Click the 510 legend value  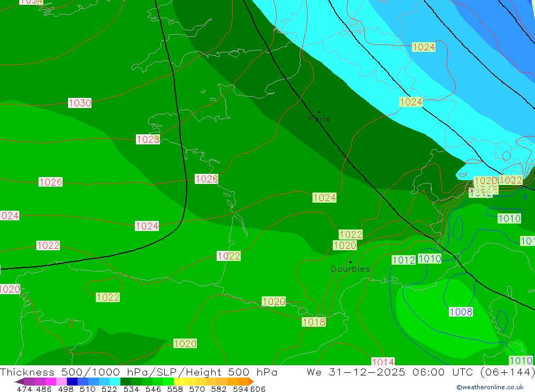click(x=87, y=389)
